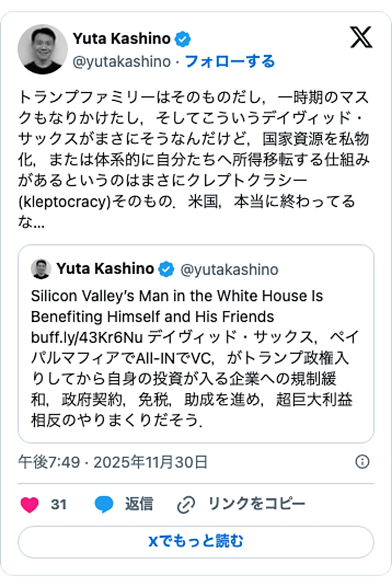
Task: Click the link-copy chain icon
Action: (187, 504)
